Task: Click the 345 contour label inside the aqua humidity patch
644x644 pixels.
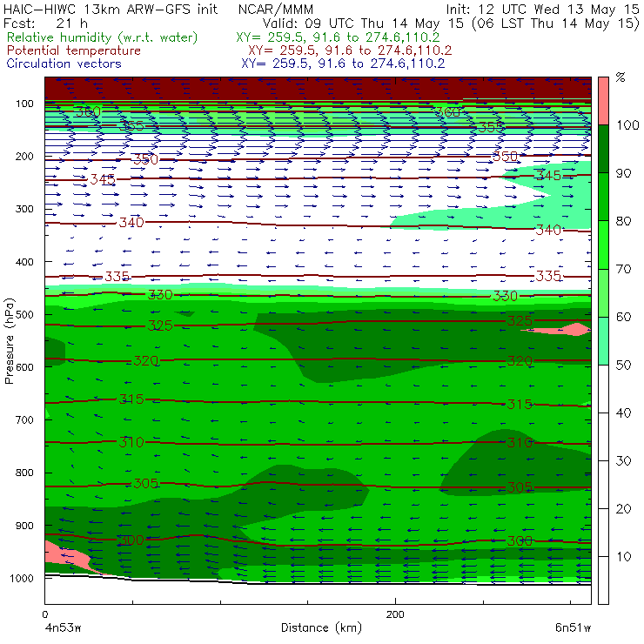Action: click(x=549, y=176)
